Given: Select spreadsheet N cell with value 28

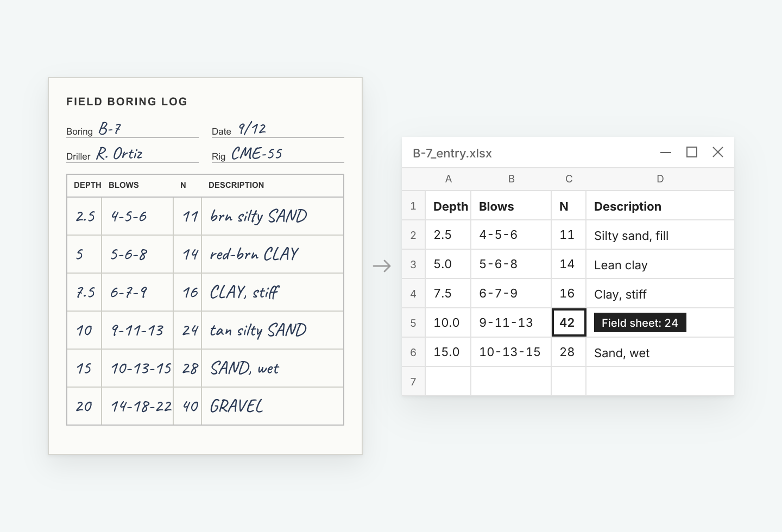Looking at the screenshot, I should click(x=569, y=352).
